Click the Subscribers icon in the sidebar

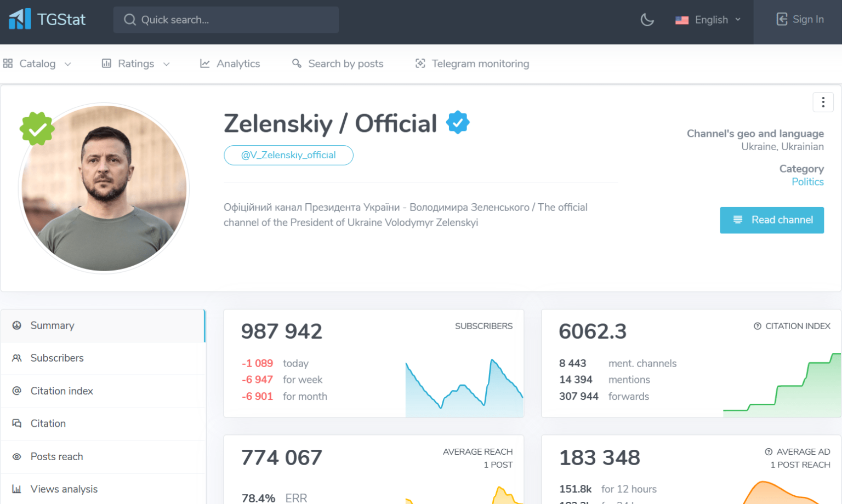pyautogui.click(x=16, y=358)
